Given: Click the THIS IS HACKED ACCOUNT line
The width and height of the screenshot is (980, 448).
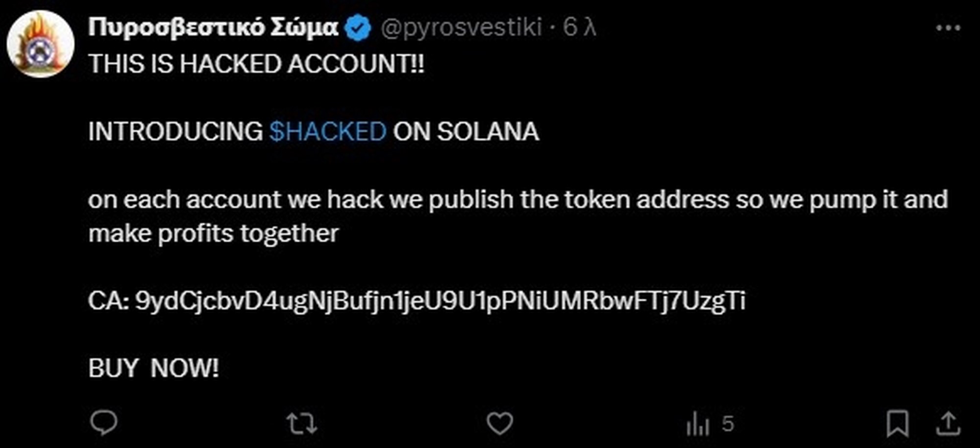Looking at the screenshot, I should coord(256,64).
